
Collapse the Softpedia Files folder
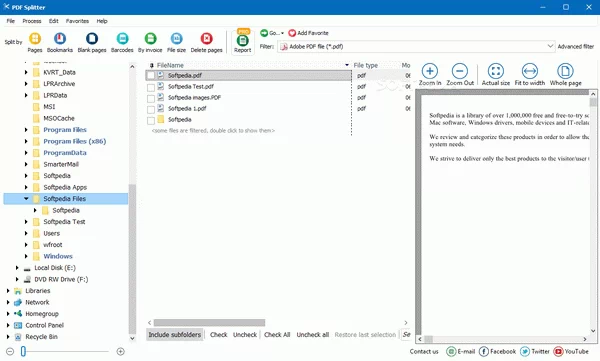coord(26,199)
